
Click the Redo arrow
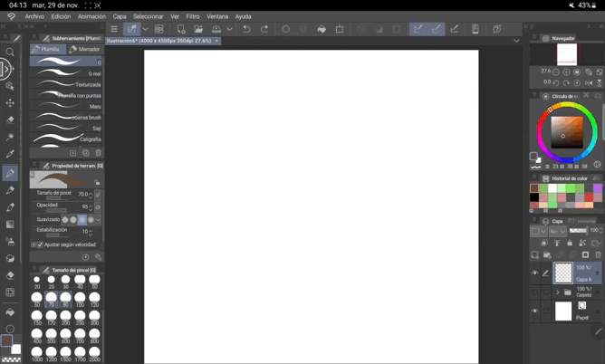[x=264, y=29]
